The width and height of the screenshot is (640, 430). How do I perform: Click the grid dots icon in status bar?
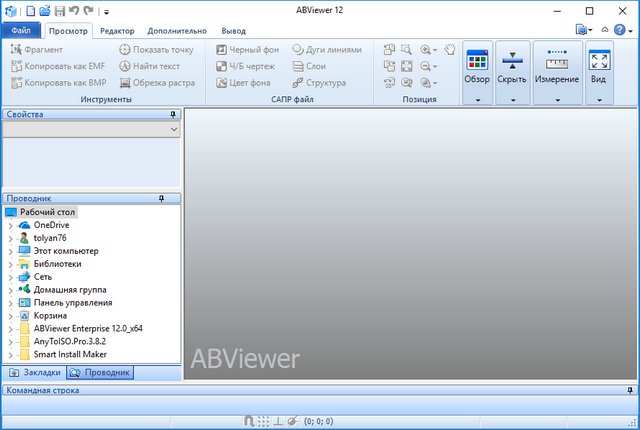point(264,422)
